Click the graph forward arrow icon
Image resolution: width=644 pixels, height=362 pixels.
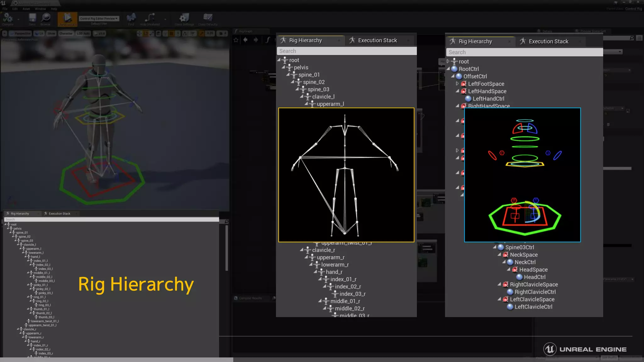pos(256,40)
